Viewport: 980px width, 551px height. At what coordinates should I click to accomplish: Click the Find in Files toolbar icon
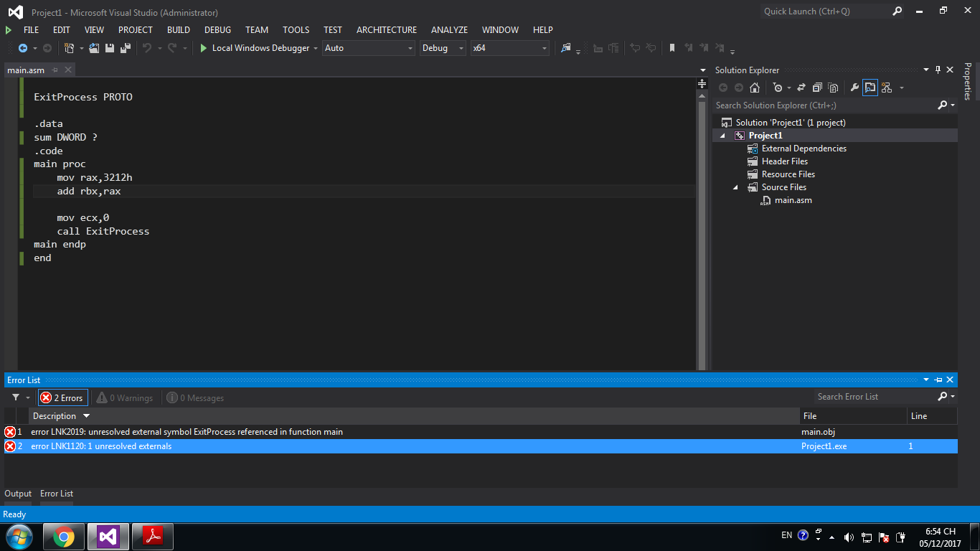[566, 48]
